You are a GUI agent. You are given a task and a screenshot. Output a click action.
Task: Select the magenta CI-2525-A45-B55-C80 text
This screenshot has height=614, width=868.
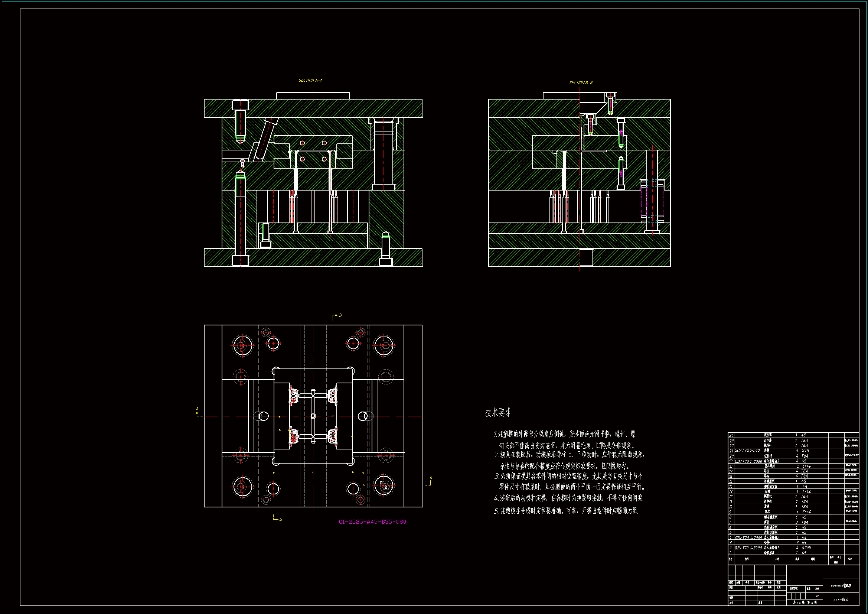(372, 522)
